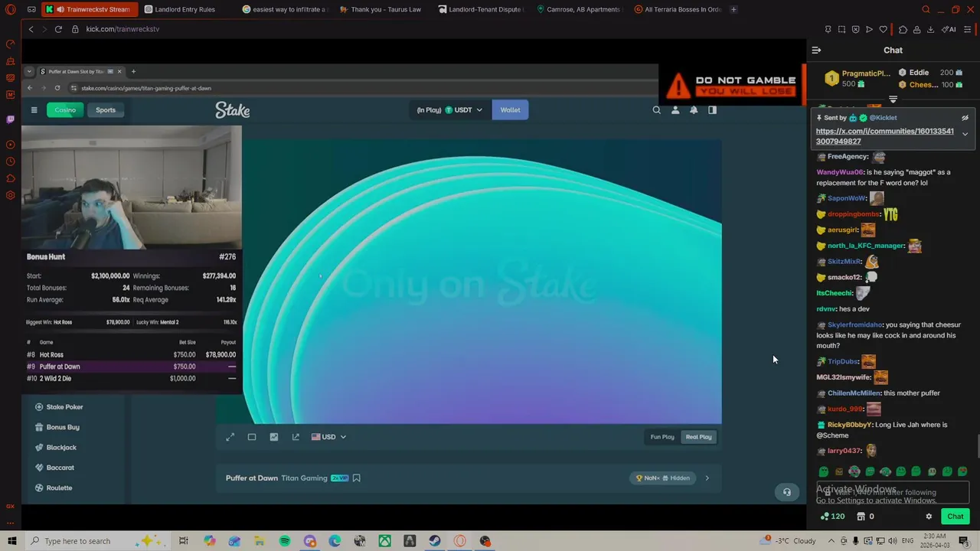Toggle game fullscreen icon
This screenshot has width=980, height=551.
coord(230,437)
